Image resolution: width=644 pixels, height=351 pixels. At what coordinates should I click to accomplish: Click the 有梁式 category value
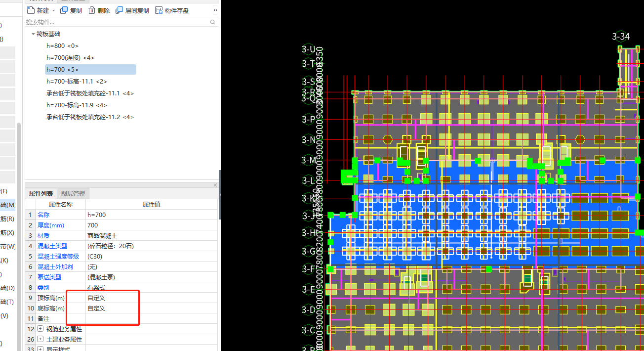click(152, 288)
